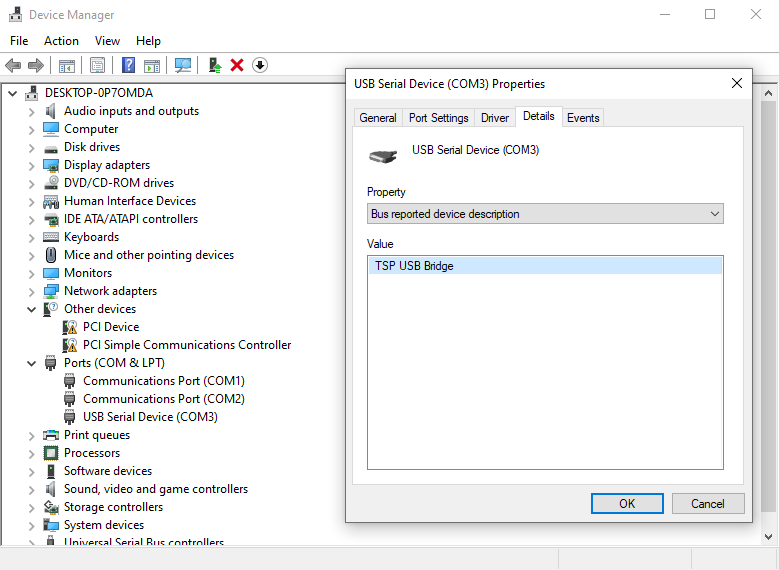Collapse the DESKTOP-0P7OMDA root node
The image size is (779, 570).
[13, 93]
